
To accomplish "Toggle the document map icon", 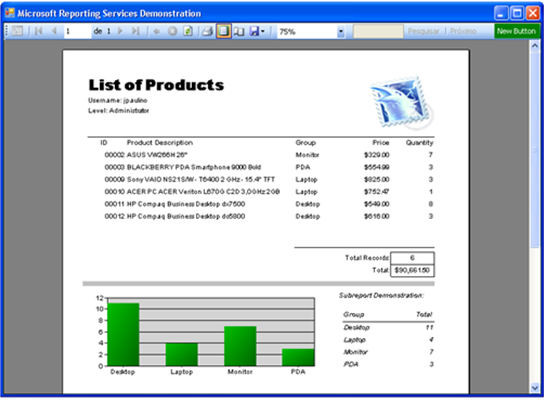I will pos(17,31).
